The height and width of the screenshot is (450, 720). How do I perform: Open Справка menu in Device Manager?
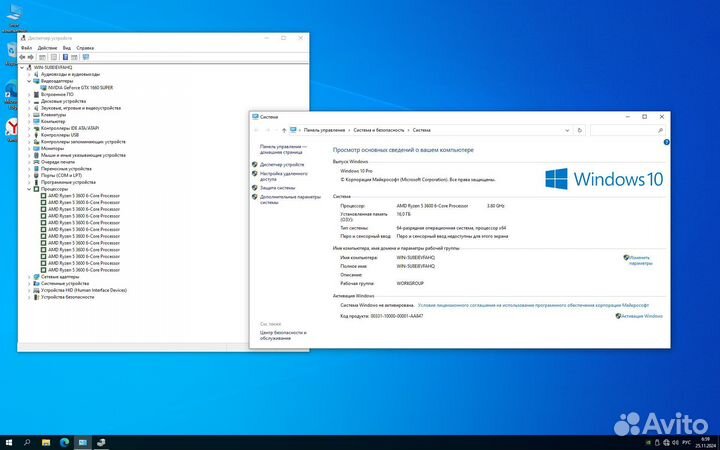(x=85, y=48)
